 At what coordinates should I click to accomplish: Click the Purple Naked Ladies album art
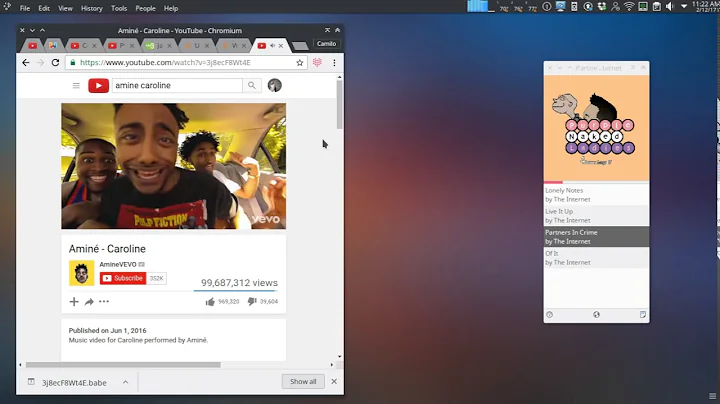click(x=596, y=128)
